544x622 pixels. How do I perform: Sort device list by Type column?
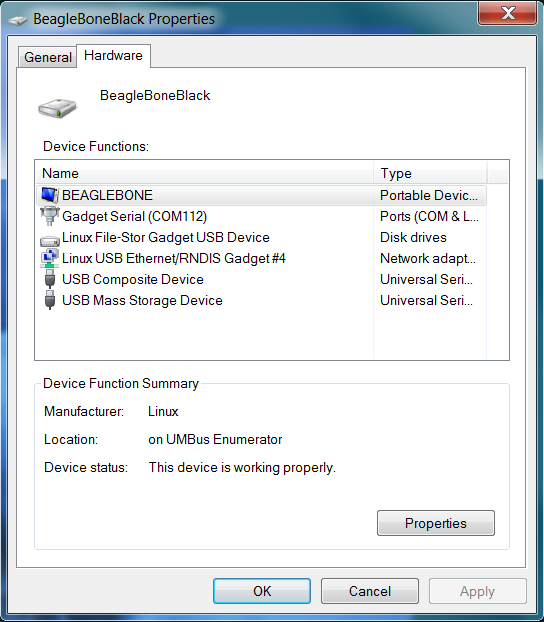[430, 173]
